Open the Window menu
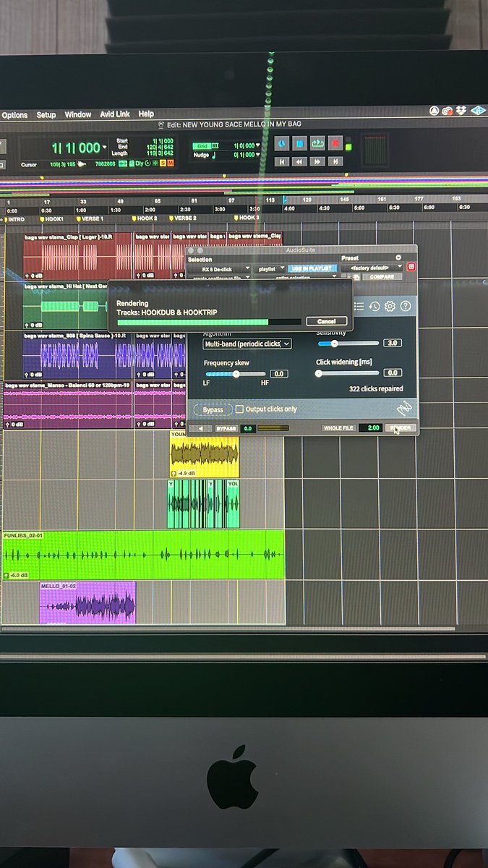The width and height of the screenshot is (488, 868). [78, 114]
